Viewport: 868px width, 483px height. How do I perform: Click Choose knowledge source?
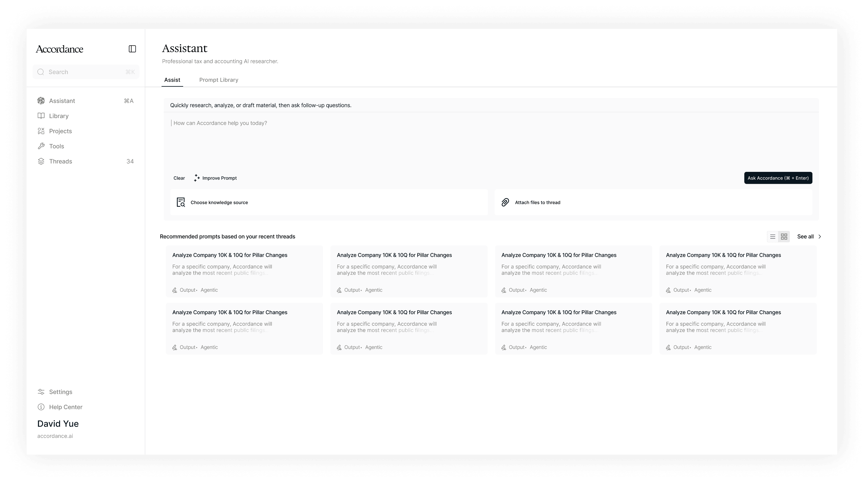click(329, 202)
